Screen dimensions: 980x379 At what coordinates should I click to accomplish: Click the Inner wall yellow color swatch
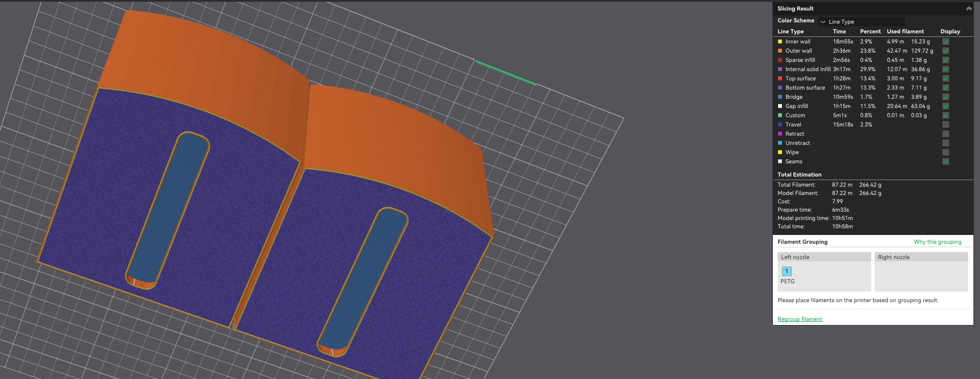coord(780,42)
